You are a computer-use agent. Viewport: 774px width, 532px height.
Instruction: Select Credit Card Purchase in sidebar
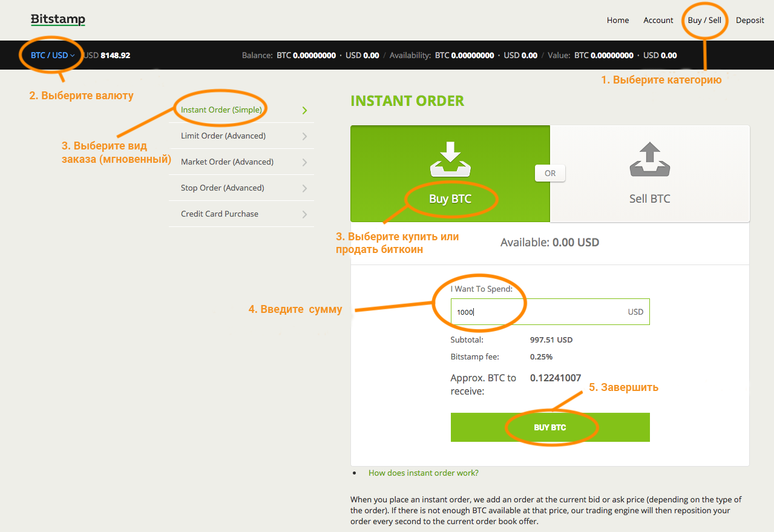point(241,214)
